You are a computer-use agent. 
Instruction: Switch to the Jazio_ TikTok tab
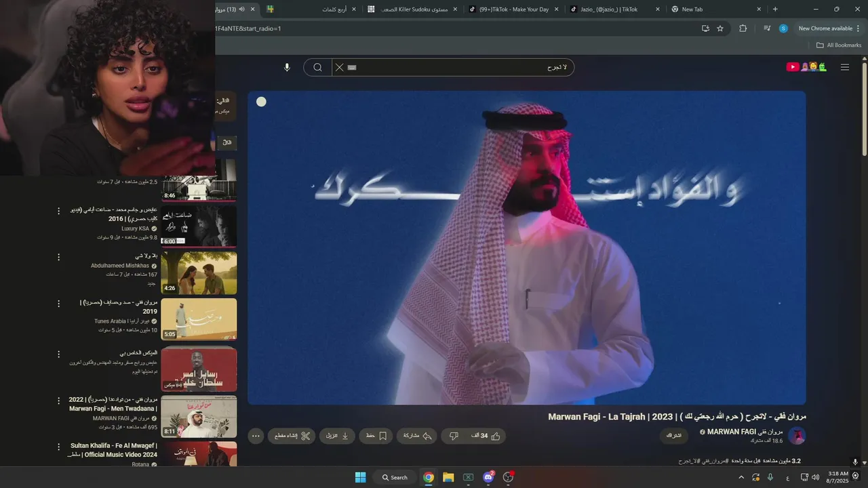point(614,9)
